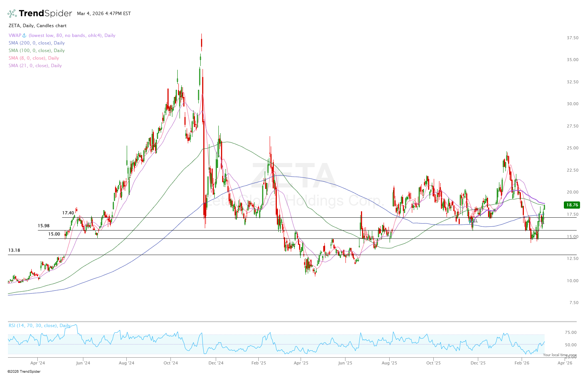Screen dimensions: 588x375
Task: Click the anchor icon in VWAP label
Action: 25,35
